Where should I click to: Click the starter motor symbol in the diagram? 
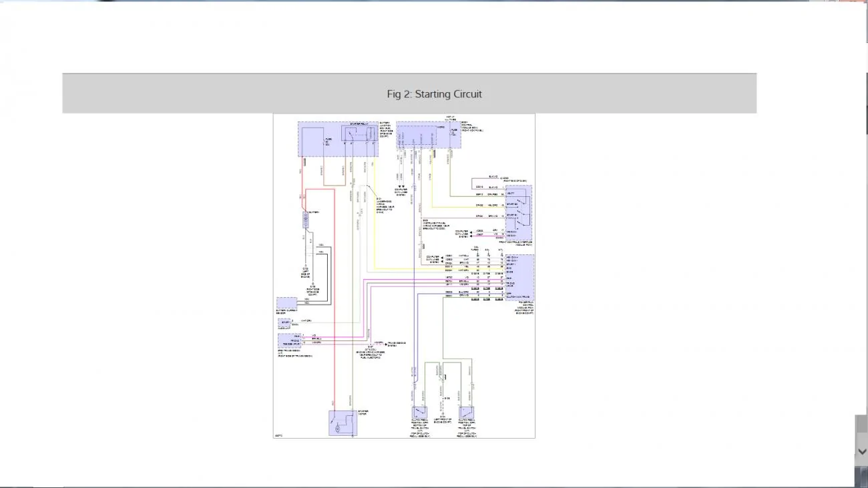click(343, 423)
